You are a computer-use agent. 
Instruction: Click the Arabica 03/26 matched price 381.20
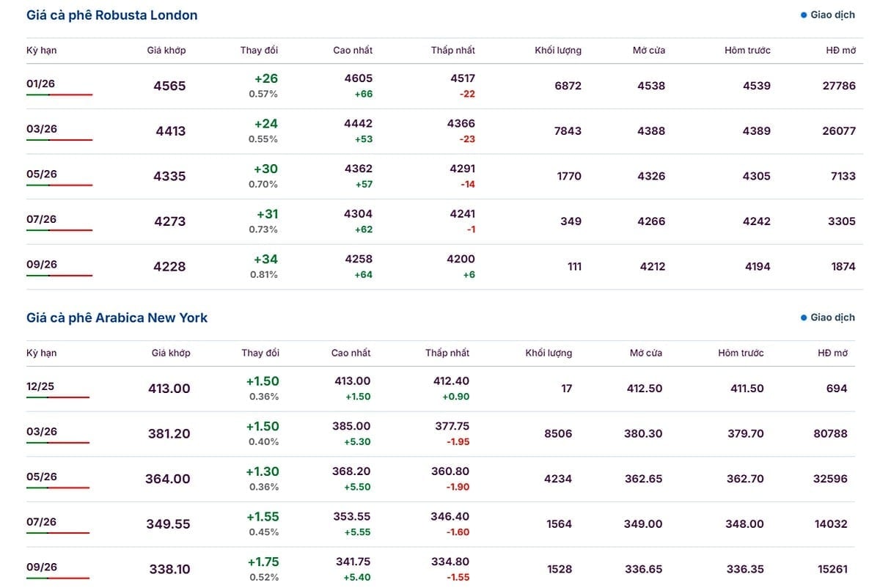tap(169, 434)
